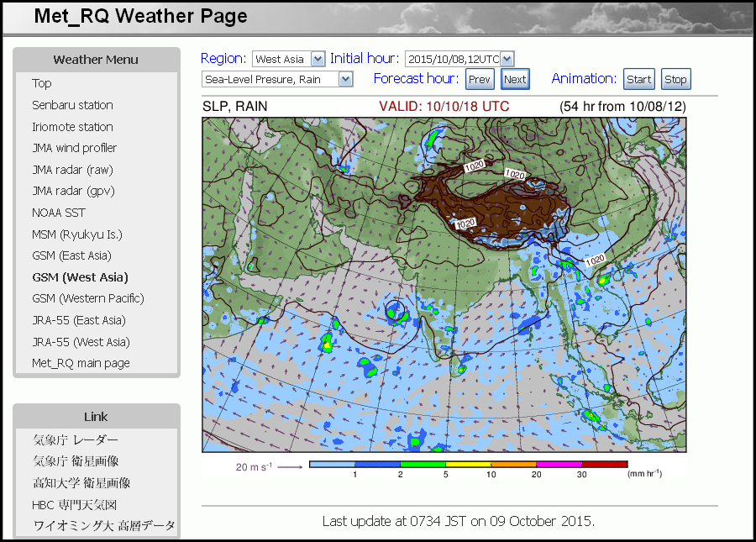Open HBC 専門天気図 link

coord(74,505)
